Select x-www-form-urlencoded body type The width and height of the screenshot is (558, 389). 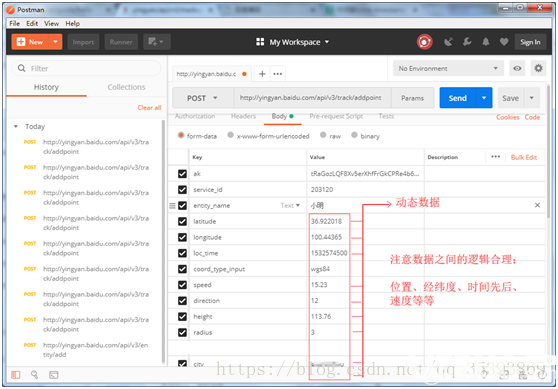(x=230, y=135)
